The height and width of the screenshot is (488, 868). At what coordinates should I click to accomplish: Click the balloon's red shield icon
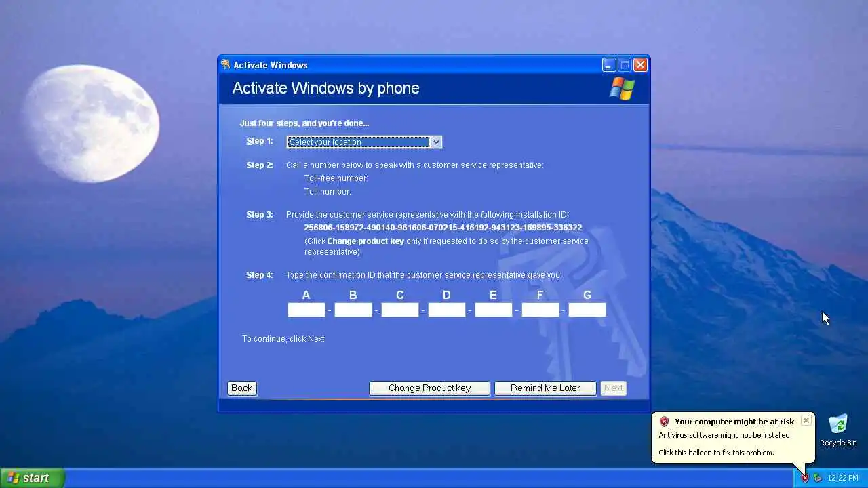click(x=665, y=422)
